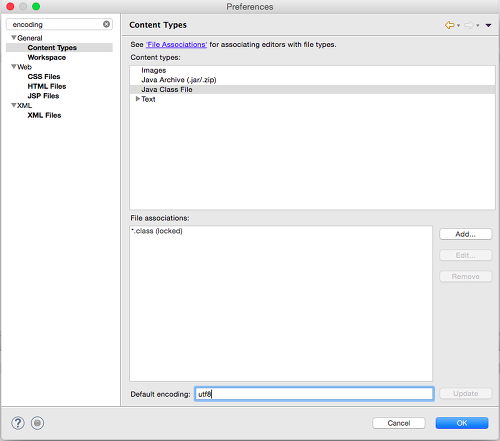The image size is (500, 441).
Task: Click the record/oomph round icon
Action: (37, 423)
